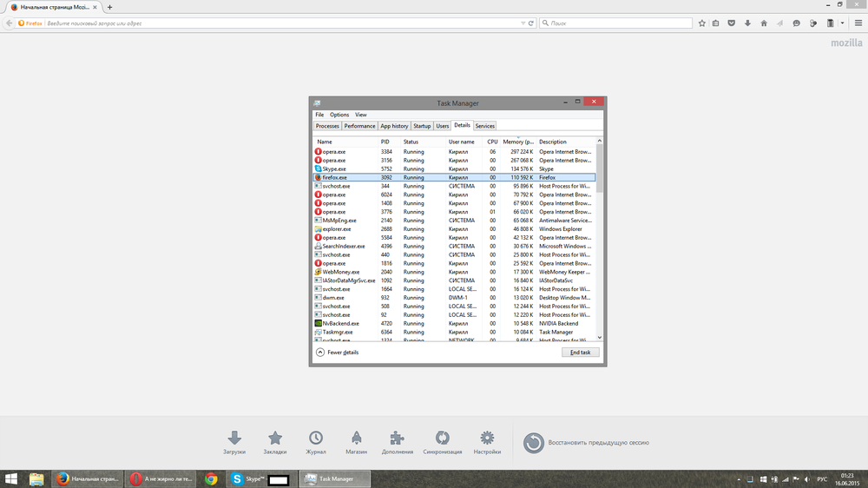Select the dwm.exe process row
The image size is (868, 488).
coord(455,298)
